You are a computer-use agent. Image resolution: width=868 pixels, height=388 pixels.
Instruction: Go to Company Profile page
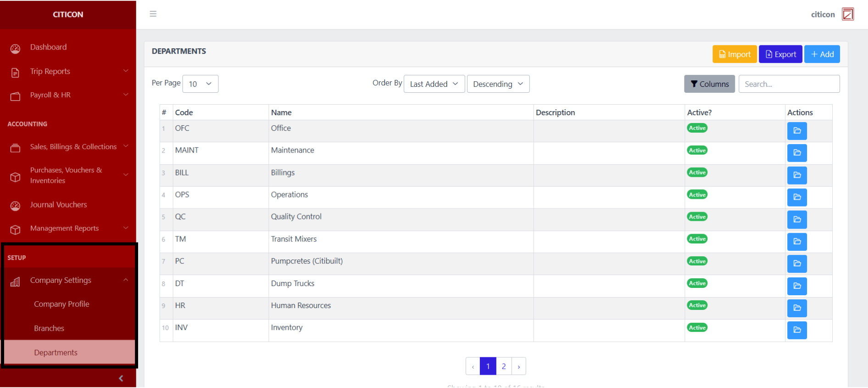click(61, 304)
